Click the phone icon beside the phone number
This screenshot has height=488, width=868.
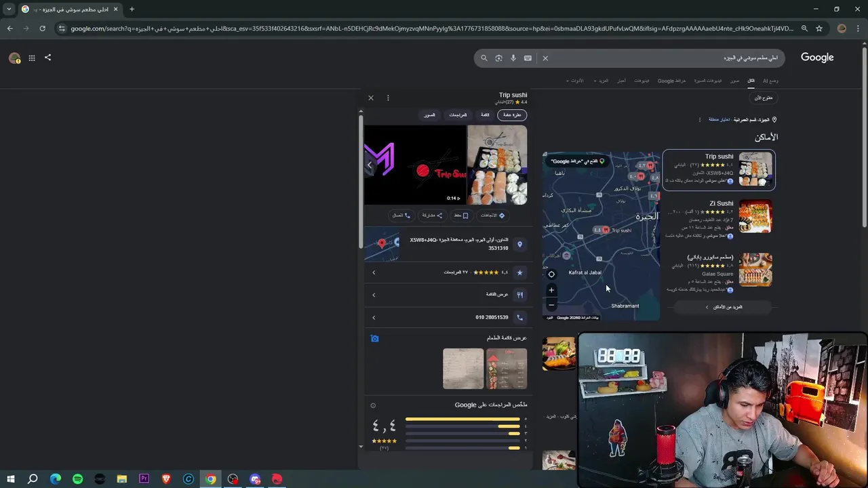520,317
